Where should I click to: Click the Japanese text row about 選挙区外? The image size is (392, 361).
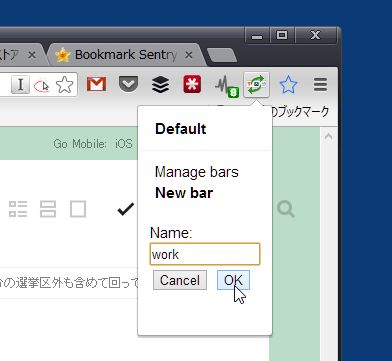(x=69, y=283)
